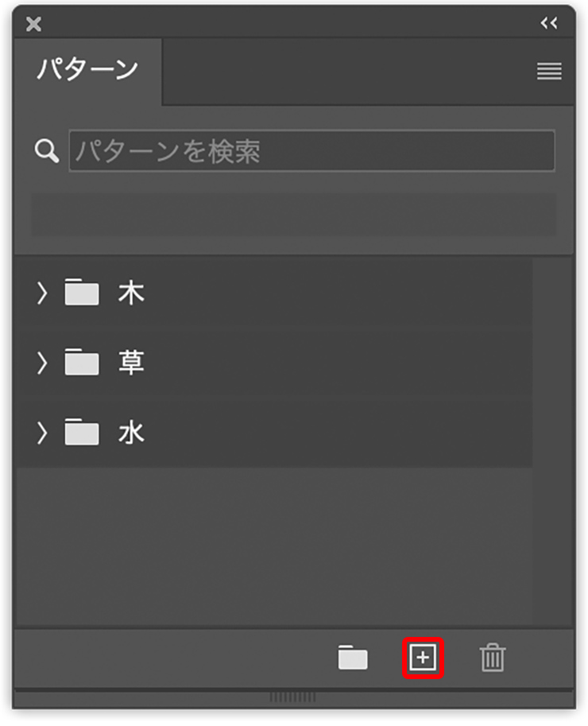The image size is (588, 726).
Task: Collapse panel using double-arrow icon
Action: coord(549,23)
